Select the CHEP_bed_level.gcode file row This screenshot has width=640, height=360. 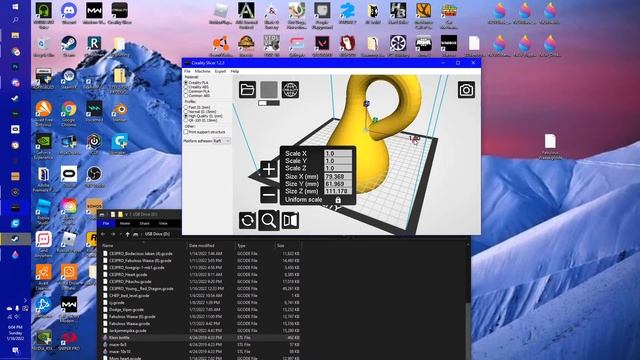(x=202, y=296)
